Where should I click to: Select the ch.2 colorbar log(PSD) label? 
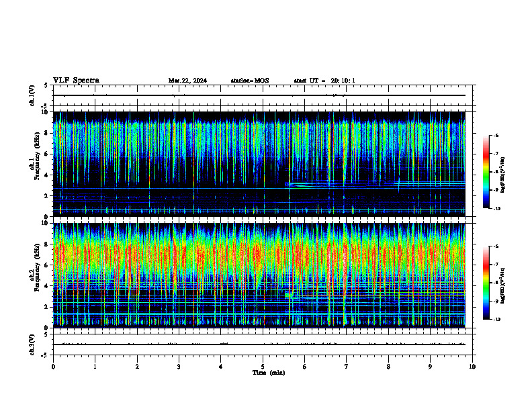[503, 286]
